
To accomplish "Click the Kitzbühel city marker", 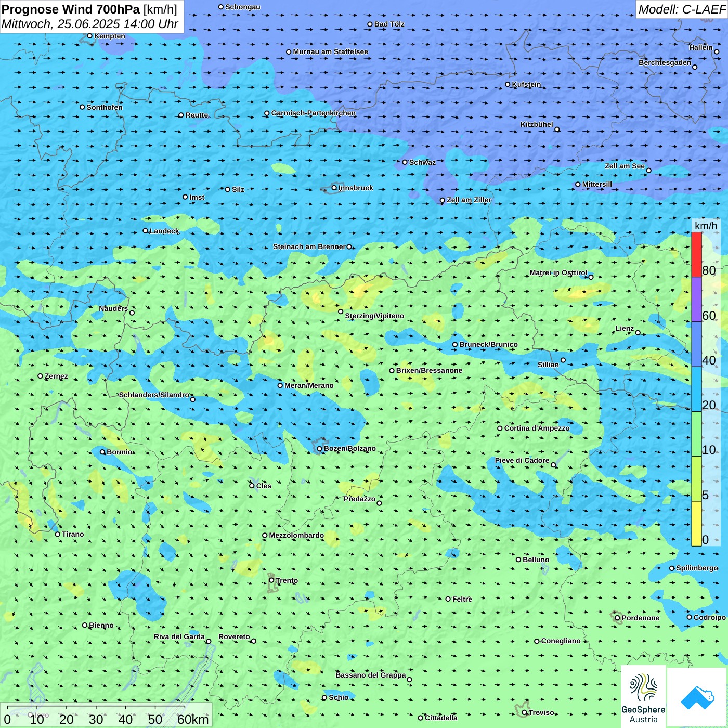I will pos(557,129).
